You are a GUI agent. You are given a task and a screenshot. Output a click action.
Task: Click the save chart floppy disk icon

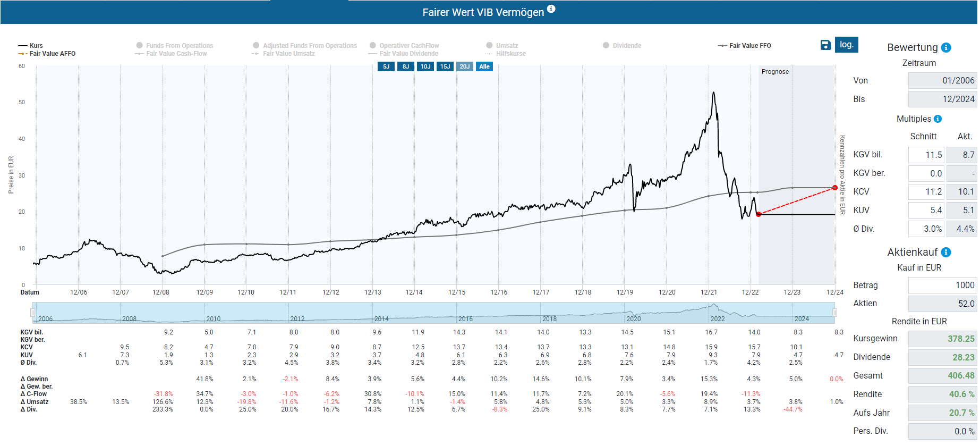coord(825,45)
